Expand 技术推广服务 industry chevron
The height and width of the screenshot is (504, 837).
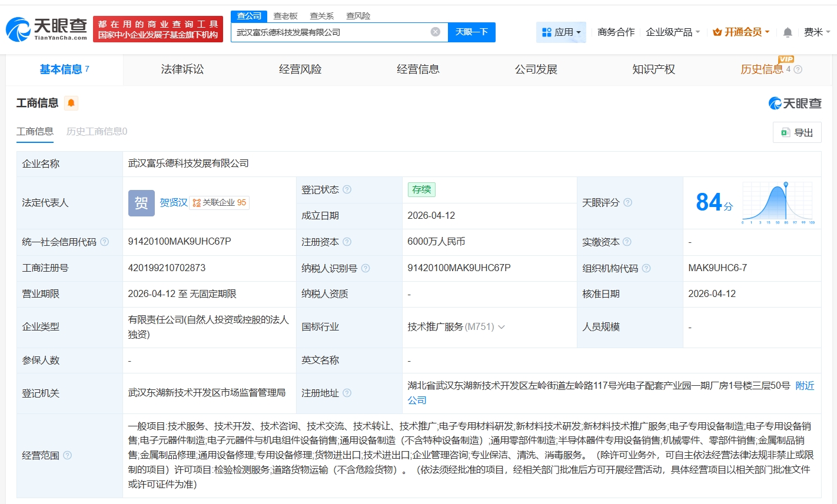point(501,327)
